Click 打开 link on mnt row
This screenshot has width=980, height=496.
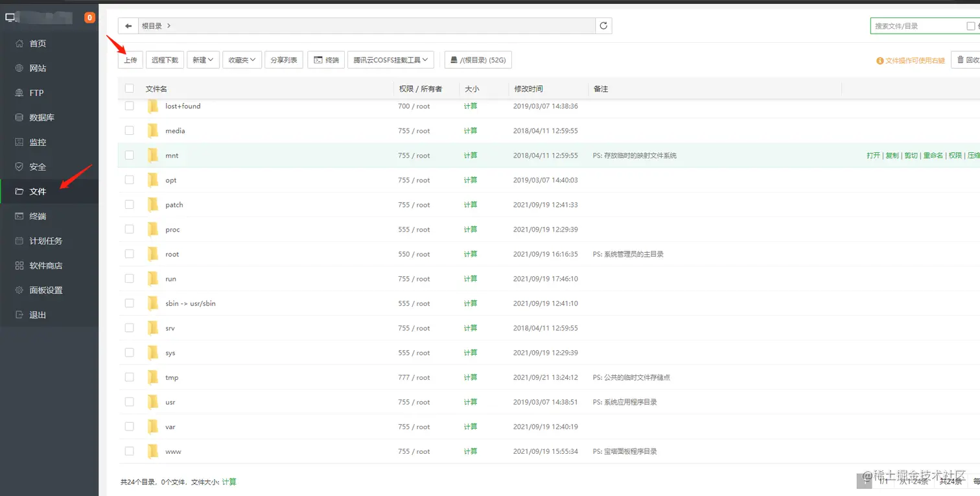point(873,156)
